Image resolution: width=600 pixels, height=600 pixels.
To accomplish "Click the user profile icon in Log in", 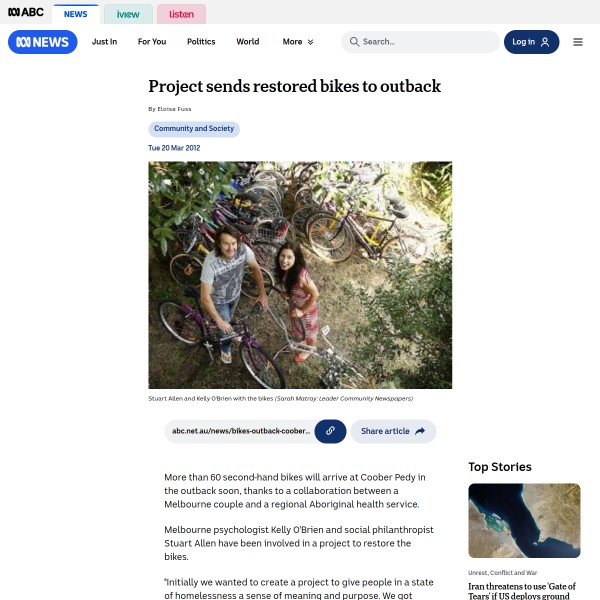I will (545, 42).
